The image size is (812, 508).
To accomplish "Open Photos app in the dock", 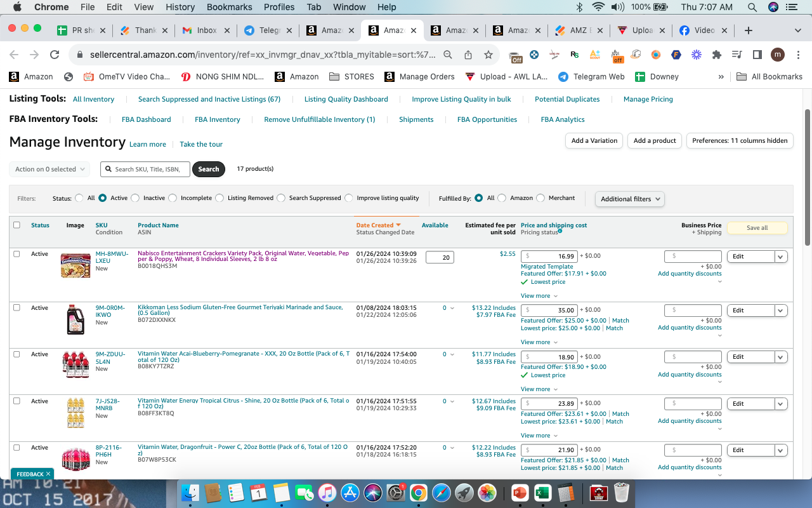I will pyautogui.click(x=487, y=493).
